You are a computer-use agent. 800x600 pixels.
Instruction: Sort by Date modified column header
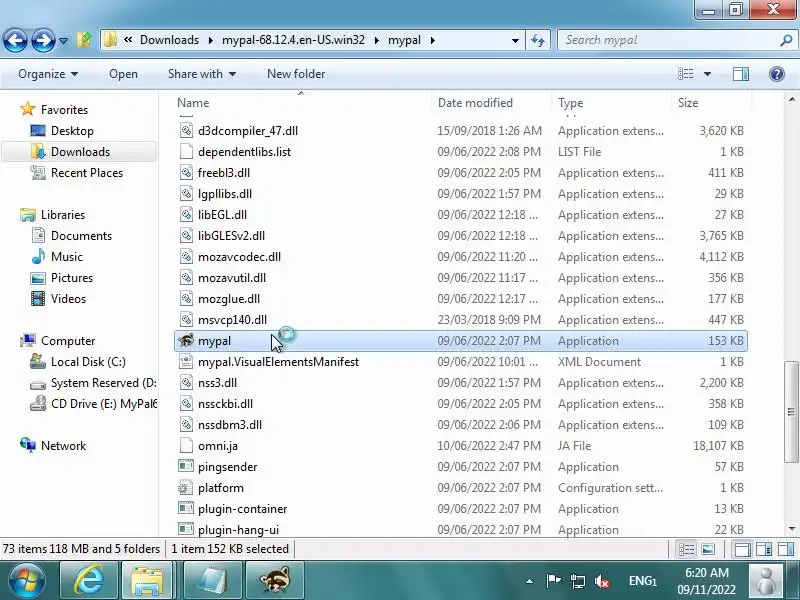coord(475,103)
